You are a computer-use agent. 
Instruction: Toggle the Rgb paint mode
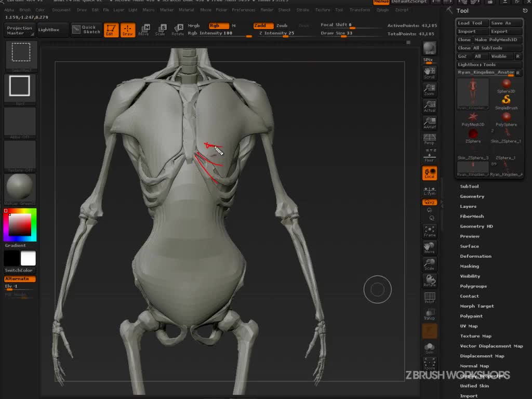pos(219,26)
